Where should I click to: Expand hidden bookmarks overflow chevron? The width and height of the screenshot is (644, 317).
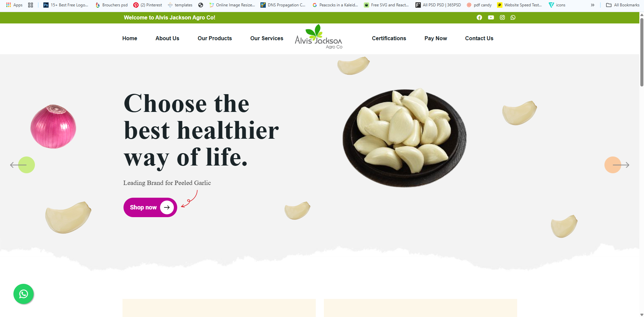[593, 5]
